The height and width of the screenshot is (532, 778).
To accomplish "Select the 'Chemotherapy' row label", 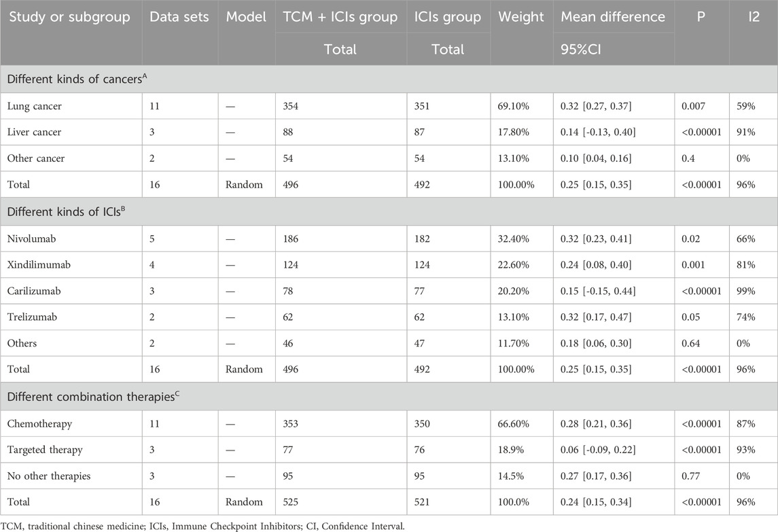I will point(39,423).
